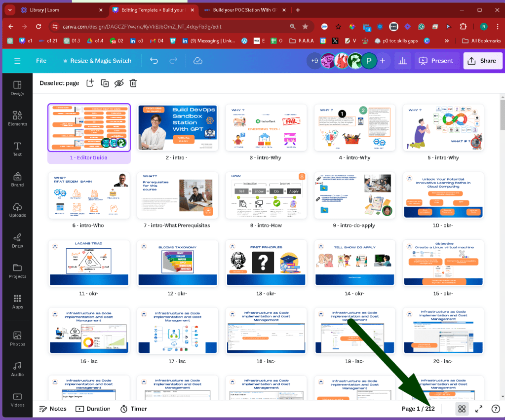Open the Share dialog
Viewport: 505px width, 420px height.
[x=482, y=61]
